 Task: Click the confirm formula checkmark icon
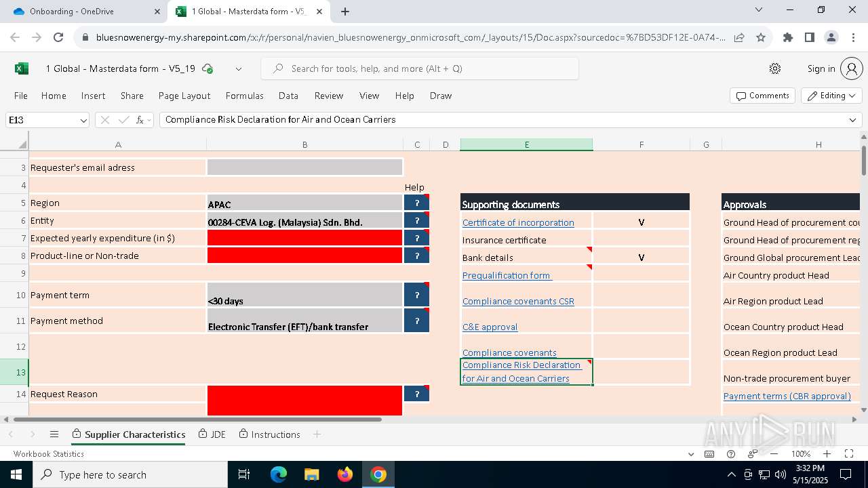tap(123, 120)
